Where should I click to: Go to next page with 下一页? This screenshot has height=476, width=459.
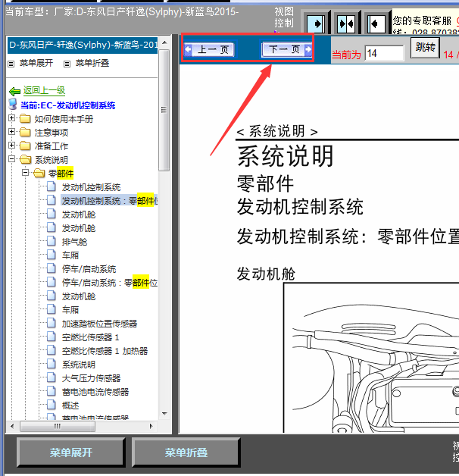[286, 49]
